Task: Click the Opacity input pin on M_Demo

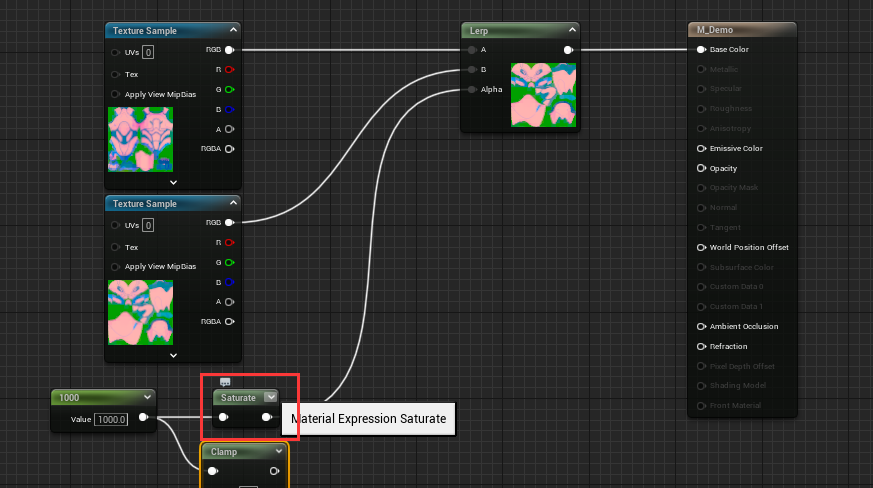Action: [701, 168]
